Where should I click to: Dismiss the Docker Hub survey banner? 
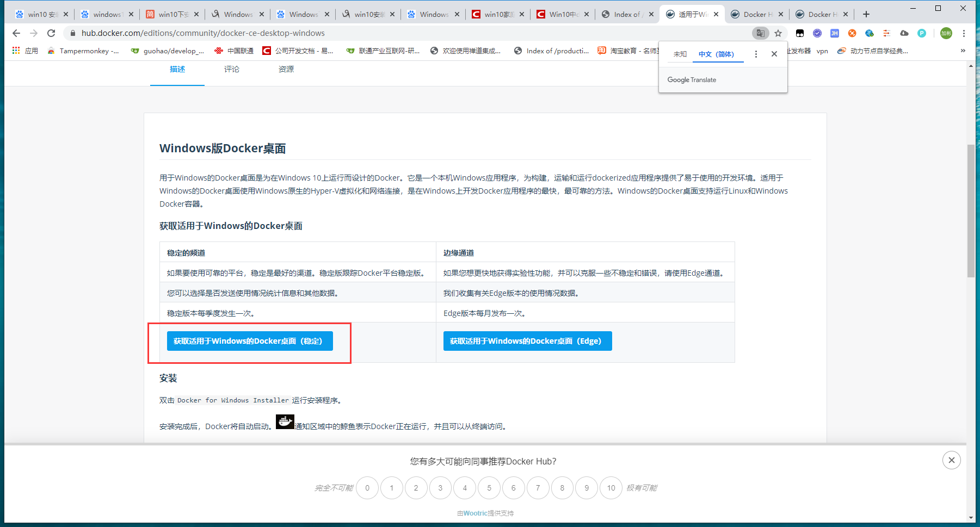point(952,460)
